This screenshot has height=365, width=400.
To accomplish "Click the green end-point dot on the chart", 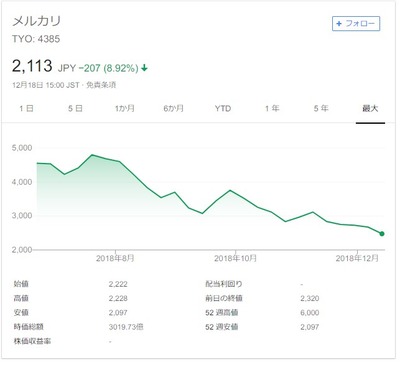I will click(x=382, y=234).
